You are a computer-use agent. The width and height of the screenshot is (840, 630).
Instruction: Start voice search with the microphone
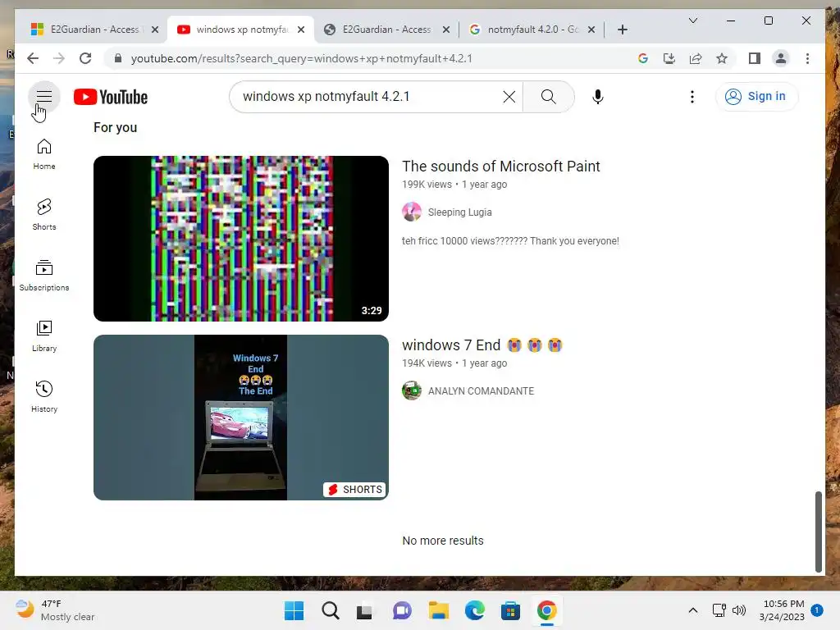[x=598, y=97]
